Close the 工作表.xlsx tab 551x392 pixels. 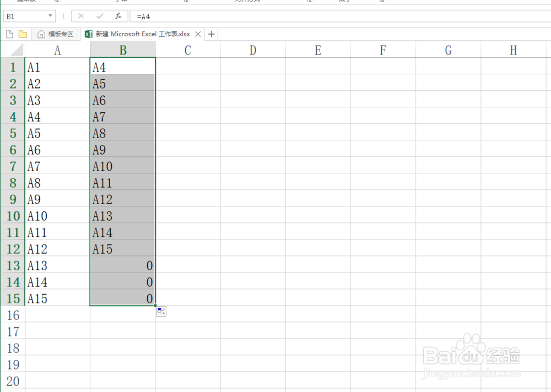coord(198,34)
